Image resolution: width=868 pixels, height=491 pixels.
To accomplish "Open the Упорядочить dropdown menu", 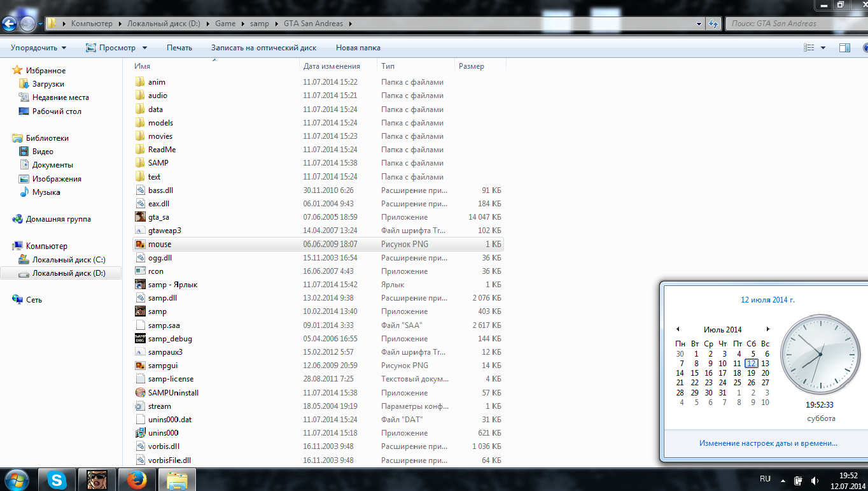I will click(x=39, y=48).
